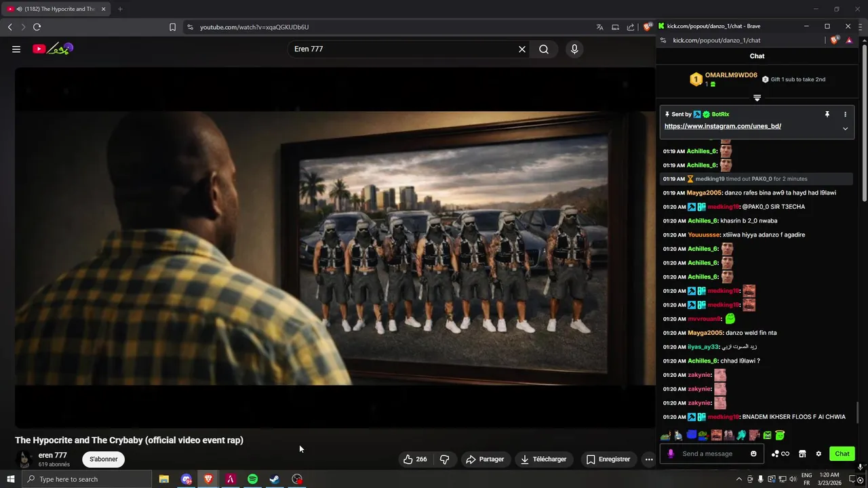Image resolution: width=868 pixels, height=488 pixels.
Task: Click the Télécharger download button
Action: [543, 459]
